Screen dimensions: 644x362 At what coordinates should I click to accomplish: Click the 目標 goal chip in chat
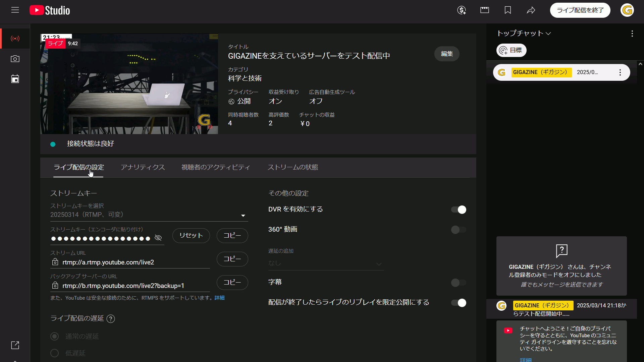[x=512, y=51]
